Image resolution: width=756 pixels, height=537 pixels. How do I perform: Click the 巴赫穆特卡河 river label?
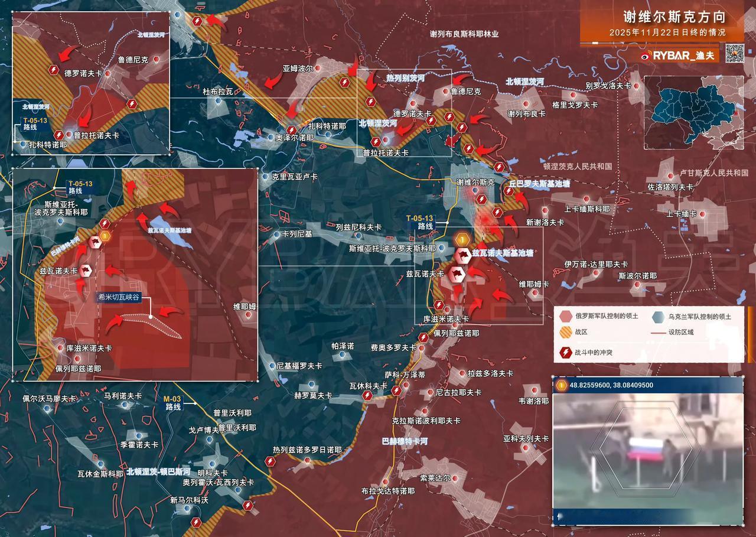point(405,441)
